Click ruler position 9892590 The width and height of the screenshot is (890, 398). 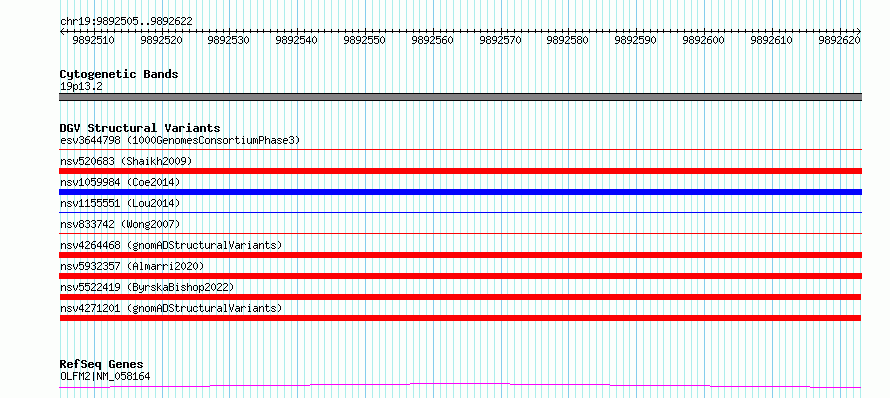point(636,40)
